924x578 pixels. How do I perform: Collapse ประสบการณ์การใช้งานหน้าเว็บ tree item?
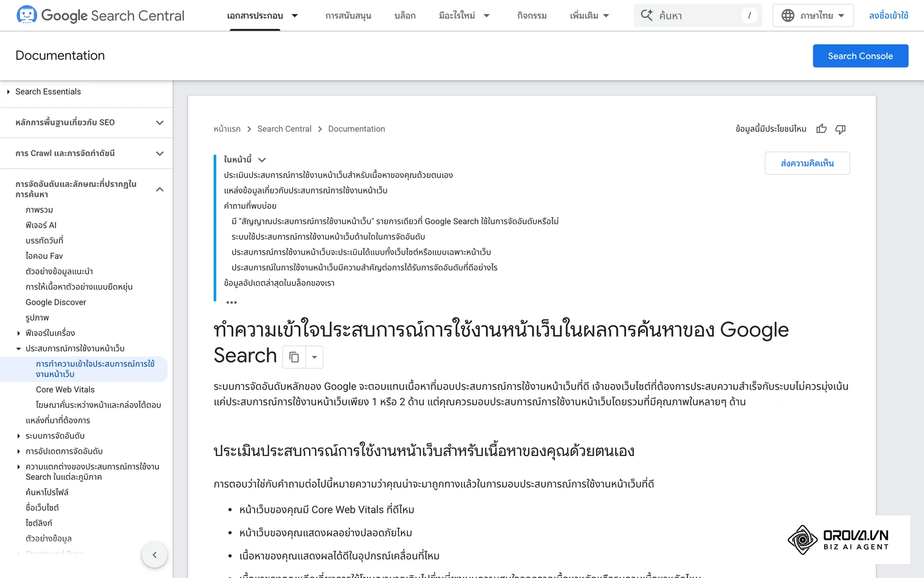[x=18, y=349]
